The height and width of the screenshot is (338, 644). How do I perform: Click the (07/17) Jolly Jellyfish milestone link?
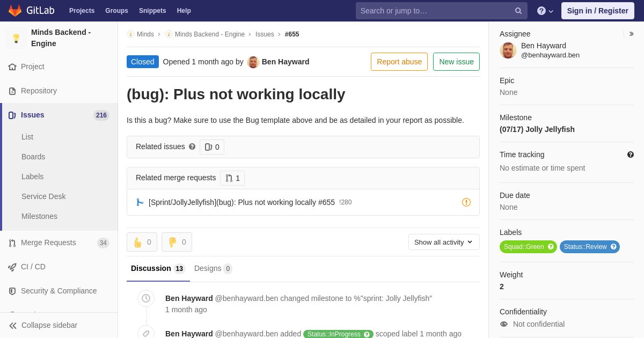[x=537, y=129]
